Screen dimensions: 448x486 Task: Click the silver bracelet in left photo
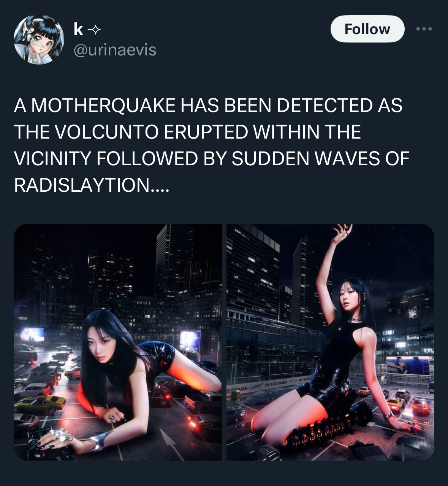97,440
